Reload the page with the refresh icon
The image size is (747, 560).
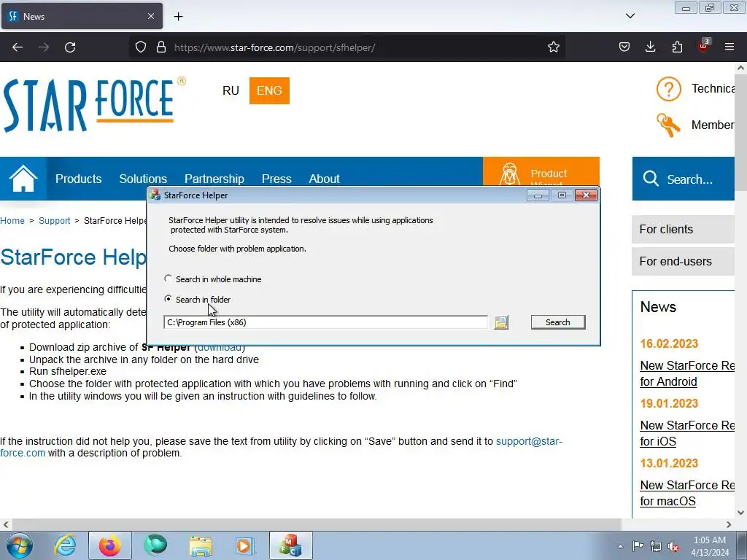(70, 47)
